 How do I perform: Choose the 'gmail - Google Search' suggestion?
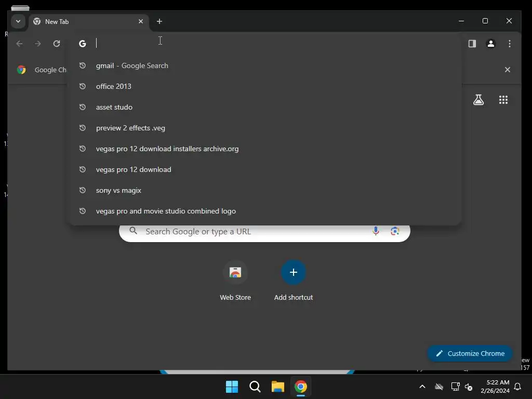264,65
